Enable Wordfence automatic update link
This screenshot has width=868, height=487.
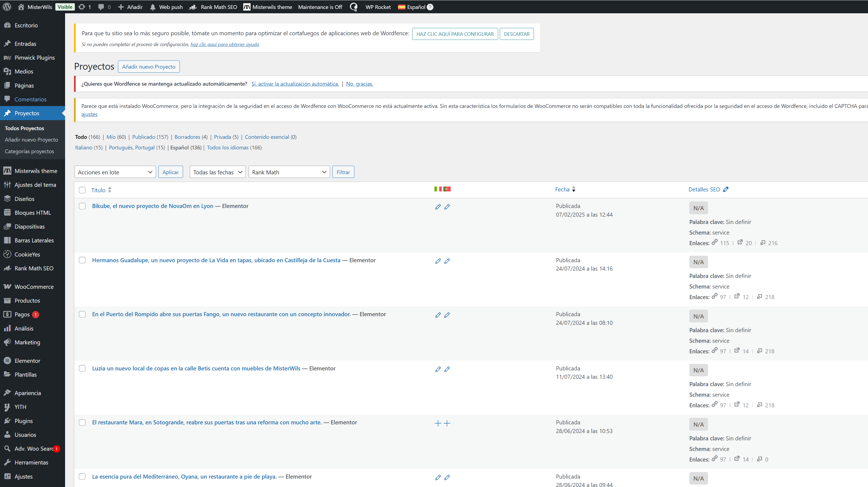click(x=295, y=84)
